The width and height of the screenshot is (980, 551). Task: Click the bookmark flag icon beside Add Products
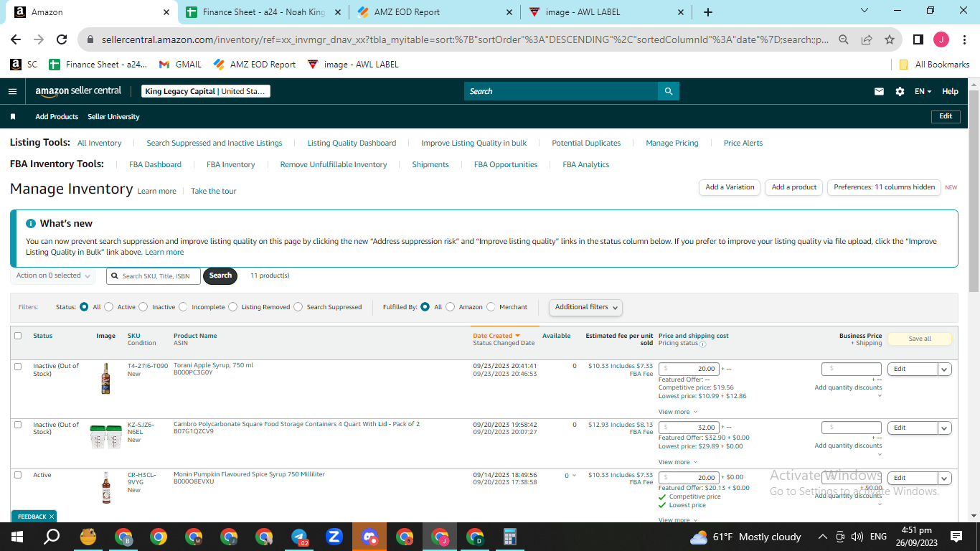[x=12, y=117]
